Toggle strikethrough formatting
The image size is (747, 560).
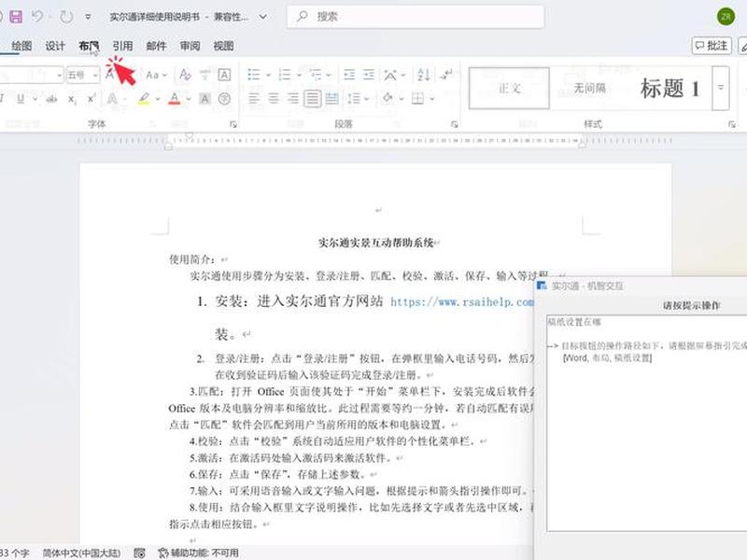51,99
